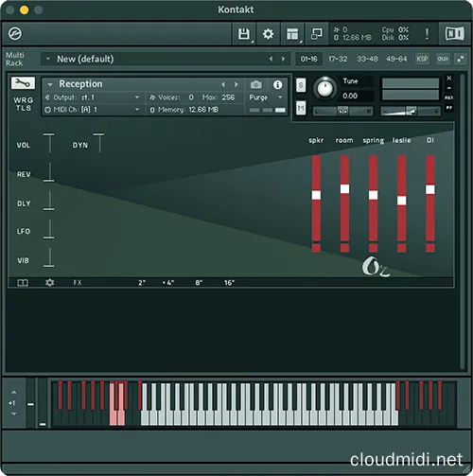Open the FX page in instrument footer
Screen dimensions: 473x476
78,283
